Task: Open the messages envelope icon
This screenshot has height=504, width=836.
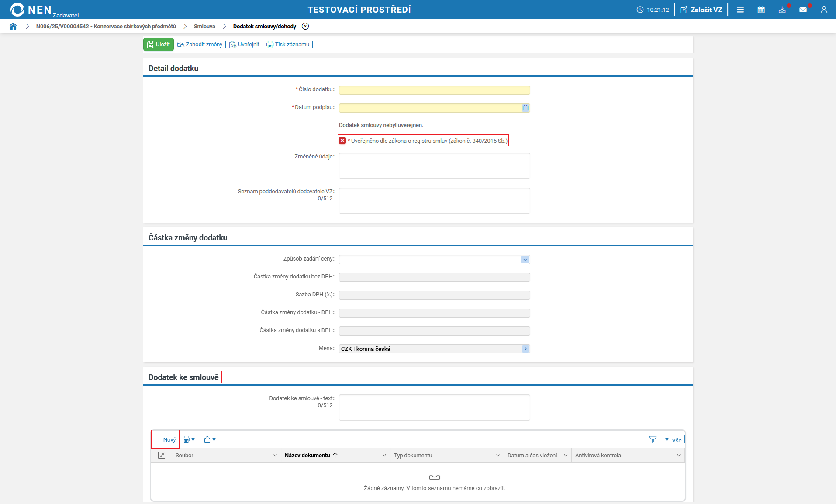Action: click(803, 10)
